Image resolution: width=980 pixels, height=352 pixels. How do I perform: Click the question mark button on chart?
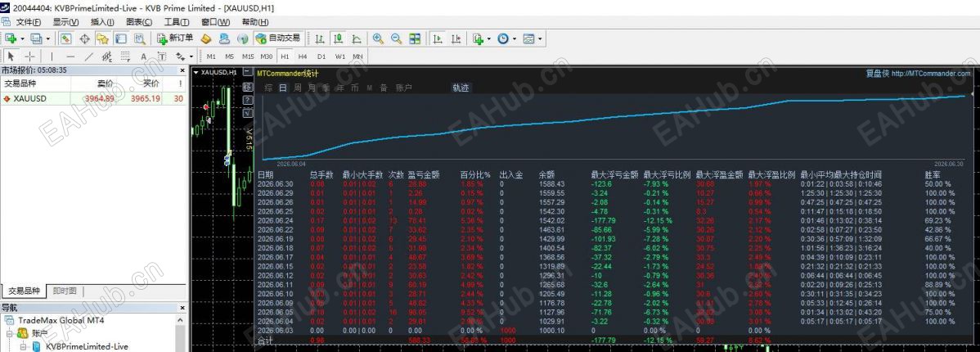pyautogui.click(x=248, y=100)
